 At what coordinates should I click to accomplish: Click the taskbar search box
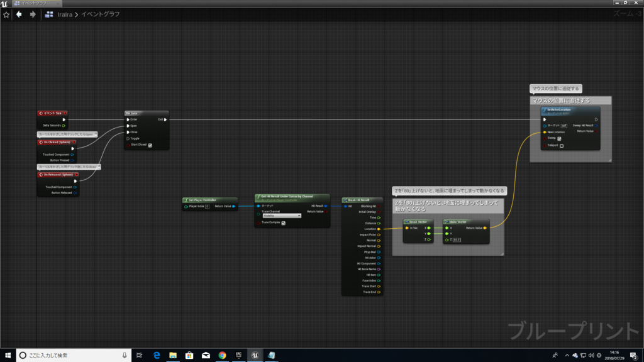pos(74,356)
